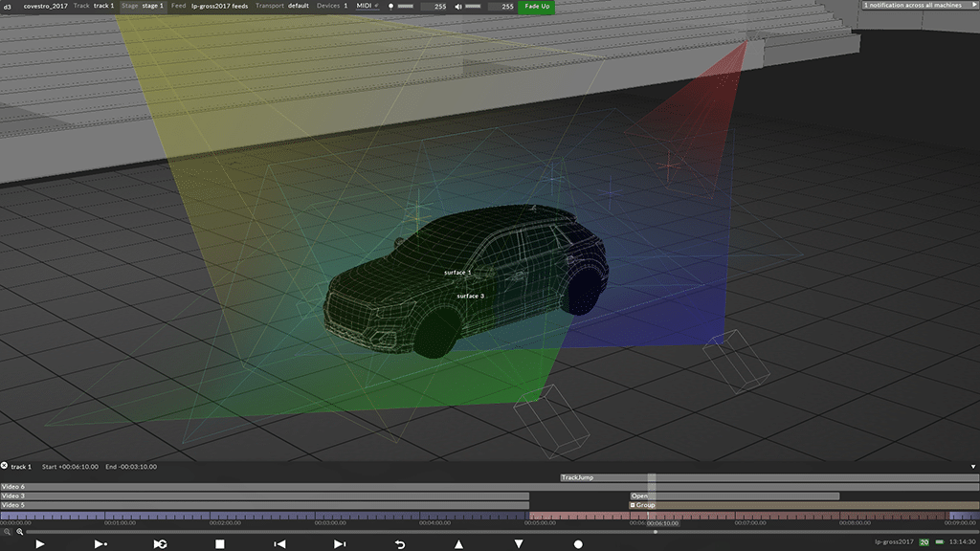This screenshot has height=551, width=980.
Task: Jump to the previous section marker
Action: tap(279, 543)
